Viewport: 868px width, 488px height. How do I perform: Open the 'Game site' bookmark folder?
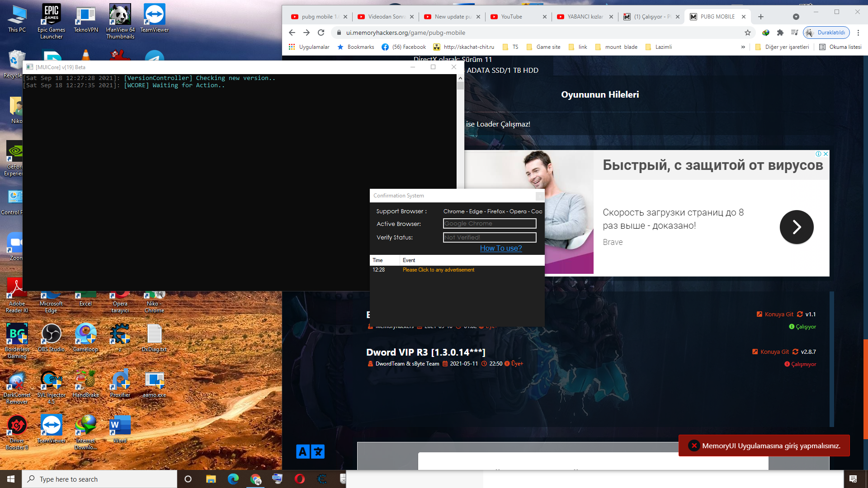(x=543, y=47)
